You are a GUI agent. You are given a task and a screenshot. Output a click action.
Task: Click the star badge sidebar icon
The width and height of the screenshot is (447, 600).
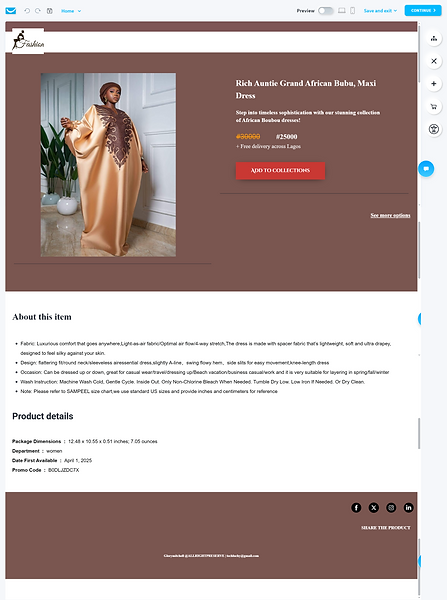click(434, 129)
